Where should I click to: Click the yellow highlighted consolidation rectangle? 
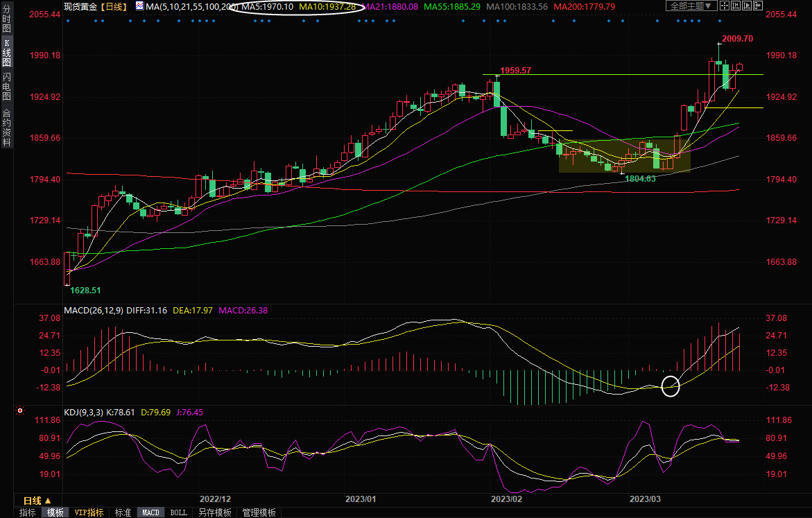[x=624, y=155]
